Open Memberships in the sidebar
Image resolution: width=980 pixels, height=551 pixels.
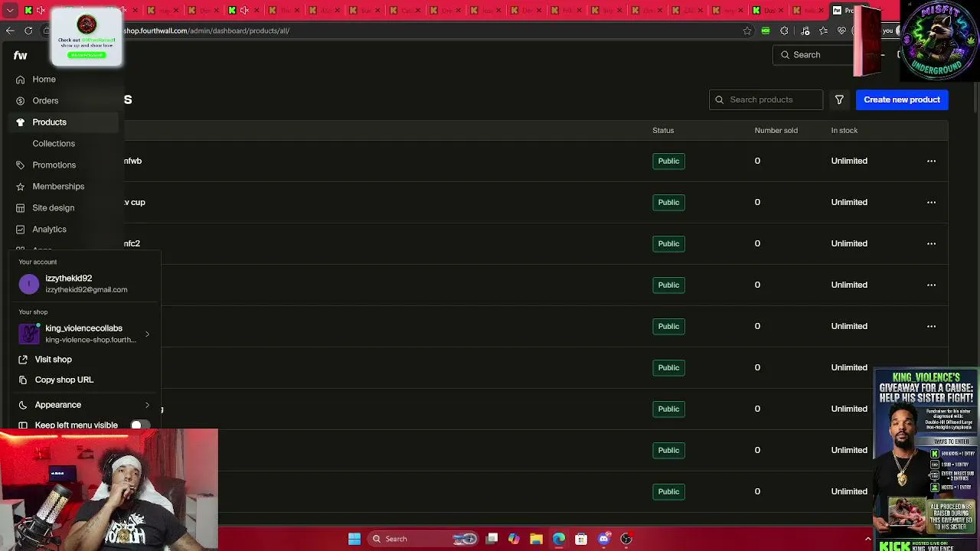click(58, 187)
